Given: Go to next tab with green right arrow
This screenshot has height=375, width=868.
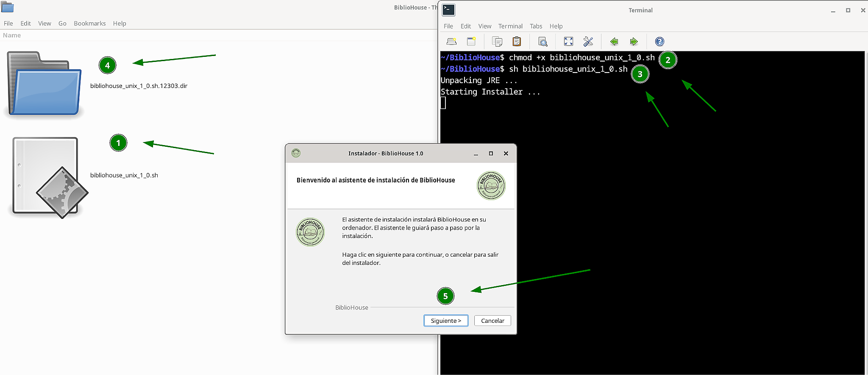Looking at the screenshot, I should click(634, 42).
